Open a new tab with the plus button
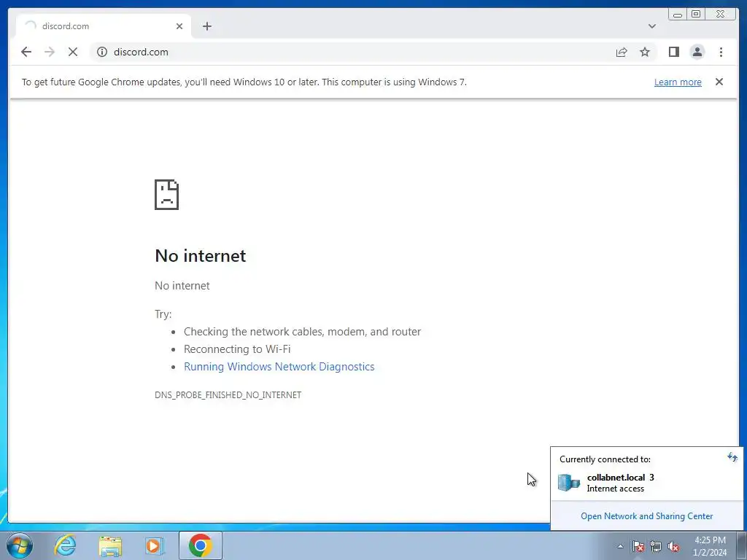The width and height of the screenshot is (747, 560). pyautogui.click(x=206, y=26)
